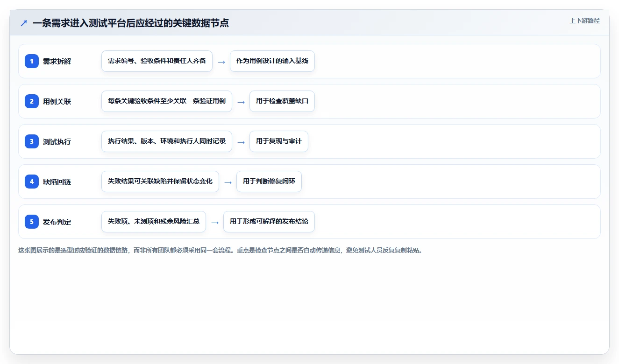The height and width of the screenshot is (364, 619).
Task: Select the 测试执行 step label
Action: click(x=57, y=141)
